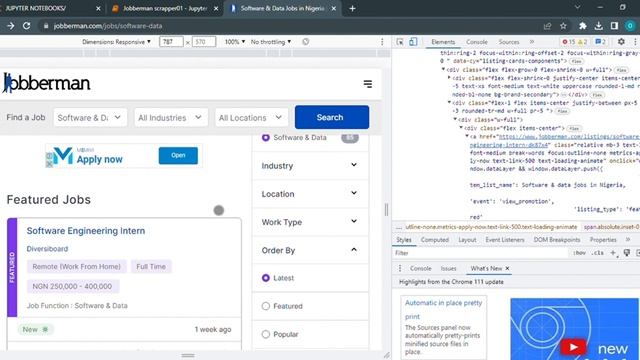This screenshot has width=640, height=360.
Task: Click the browser forward arrow
Action: click(11, 26)
